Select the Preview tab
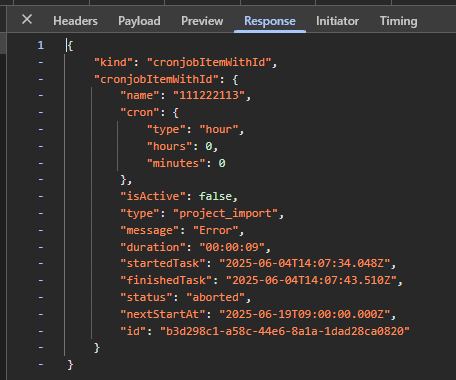The image size is (456, 380). (202, 21)
